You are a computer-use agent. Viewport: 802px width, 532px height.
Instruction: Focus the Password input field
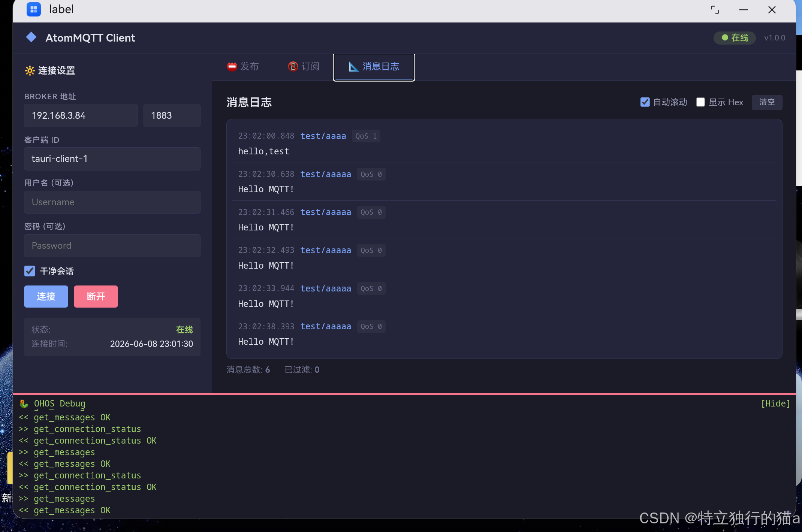(x=112, y=246)
